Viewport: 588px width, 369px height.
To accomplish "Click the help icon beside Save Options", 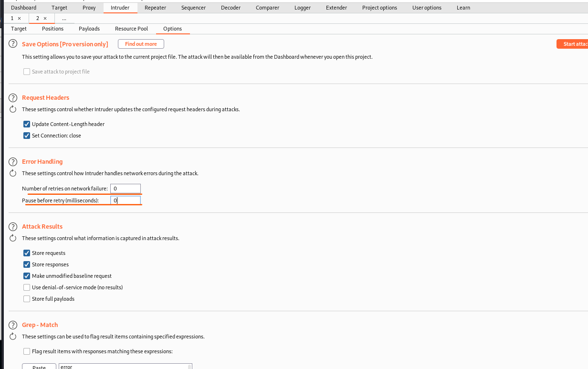I will (x=13, y=44).
